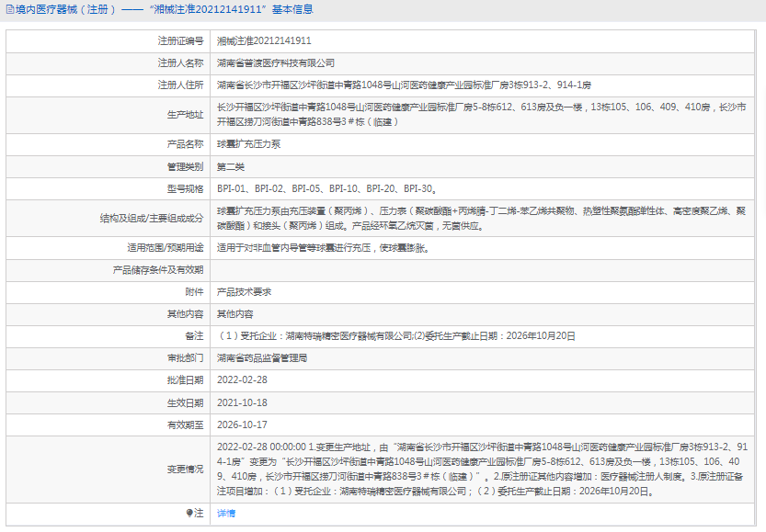This screenshot has width=766, height=532.
Task: Click registrant name 湖南省普渡医疗科技有限公司
Action: pyautogui.click(x=276, y=63)
